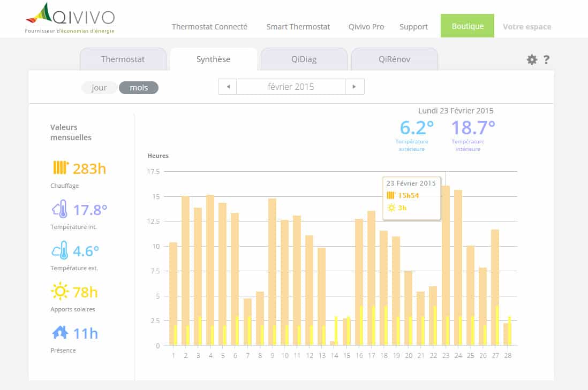This screenshot has height=390, width=588.
Task: Switch the view to jour
Action: coord(99,88)
